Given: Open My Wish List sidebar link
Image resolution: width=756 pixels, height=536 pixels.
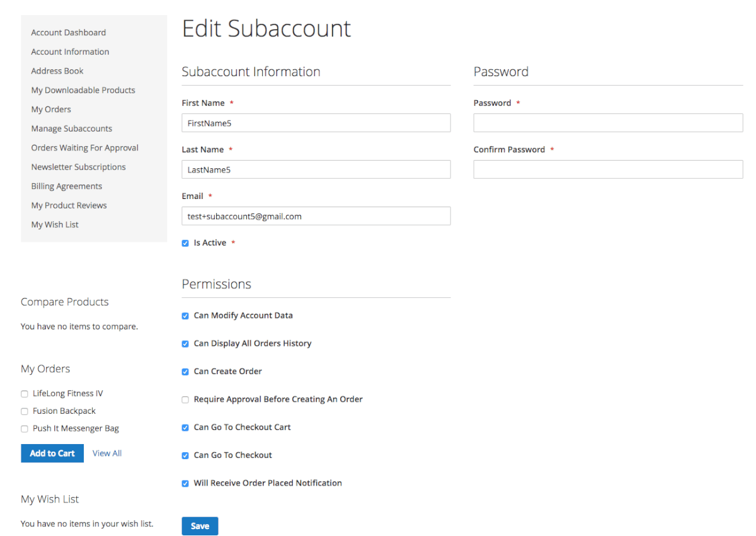Looking at the screenshot, I should pyautogui.click(x=55, y=225).
